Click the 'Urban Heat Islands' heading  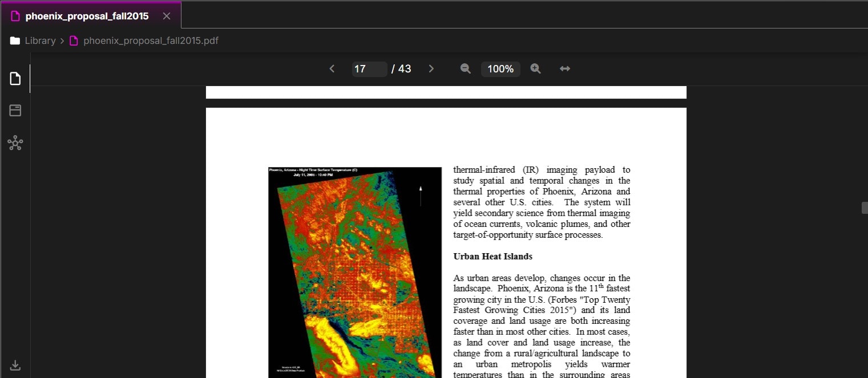[493, 257]
